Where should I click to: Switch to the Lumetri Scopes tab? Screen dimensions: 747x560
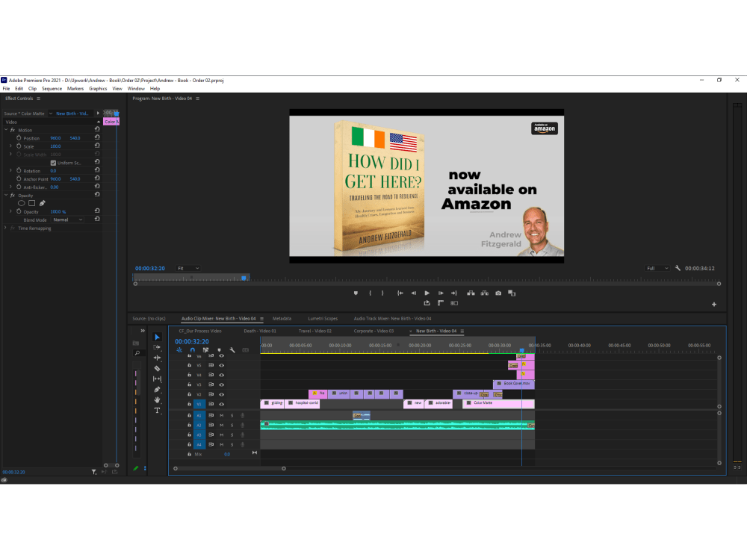point(322,318)
